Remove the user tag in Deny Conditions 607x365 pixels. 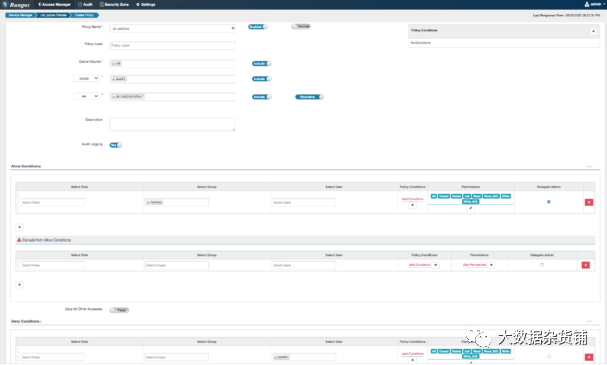[x=276, y=357]
